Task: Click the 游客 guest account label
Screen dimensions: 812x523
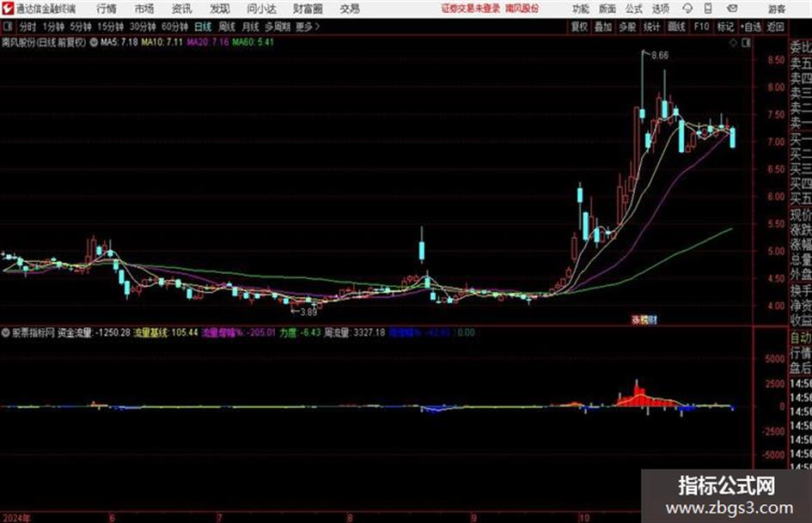Action: (776, 9)
